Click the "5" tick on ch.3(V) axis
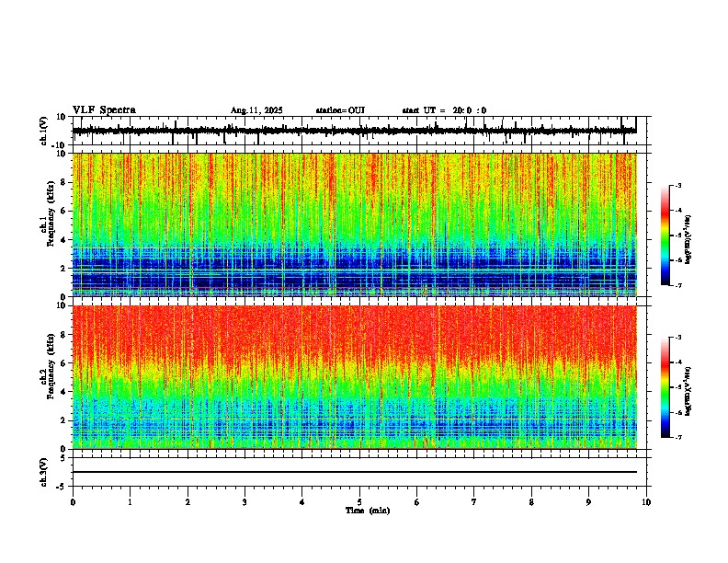728x563 pixels. 64,457
